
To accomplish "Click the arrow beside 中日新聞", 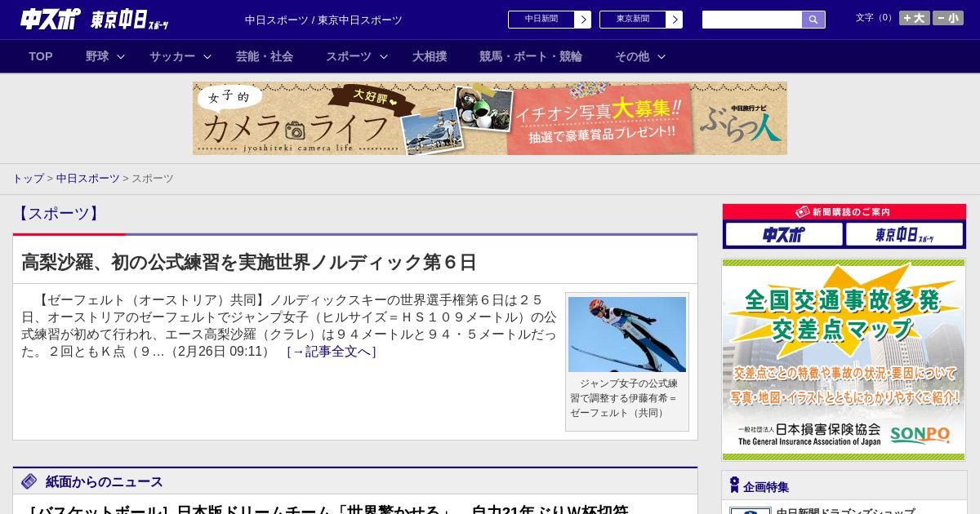I will click(x=583, y=20).
